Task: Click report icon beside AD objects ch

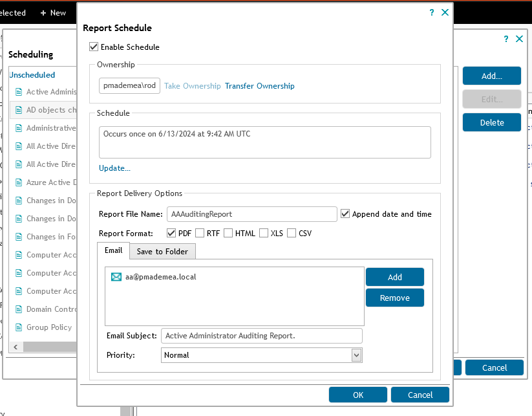Action: point(19,110)
